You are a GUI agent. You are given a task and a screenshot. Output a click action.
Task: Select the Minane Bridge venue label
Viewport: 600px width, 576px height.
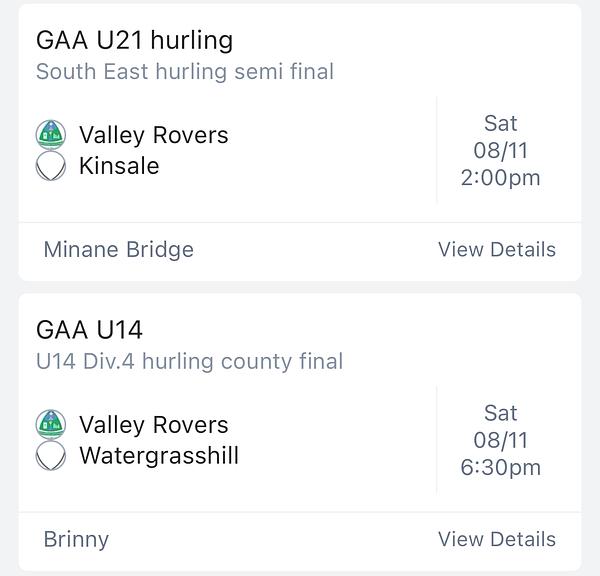click(x=118, y=250)
